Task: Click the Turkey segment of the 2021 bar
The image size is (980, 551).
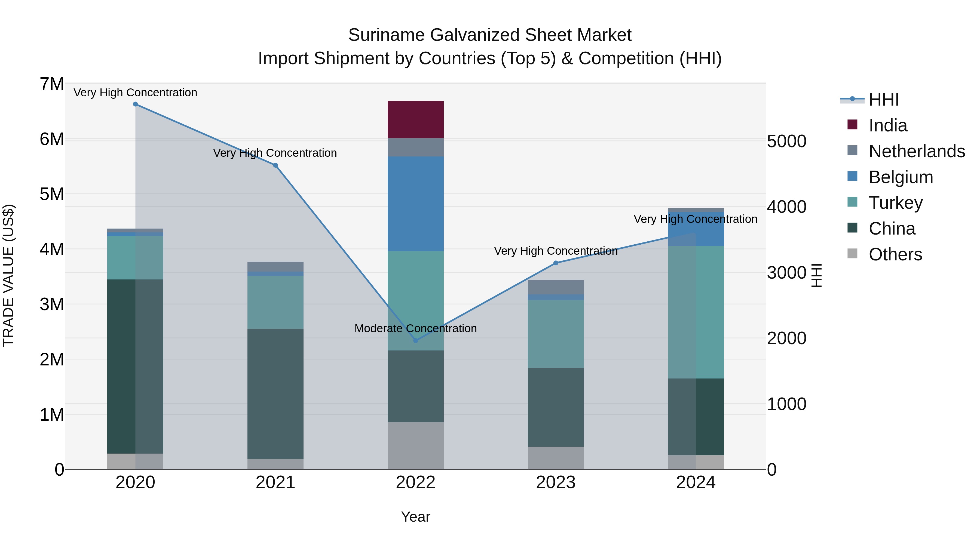Action: point(275,302)
